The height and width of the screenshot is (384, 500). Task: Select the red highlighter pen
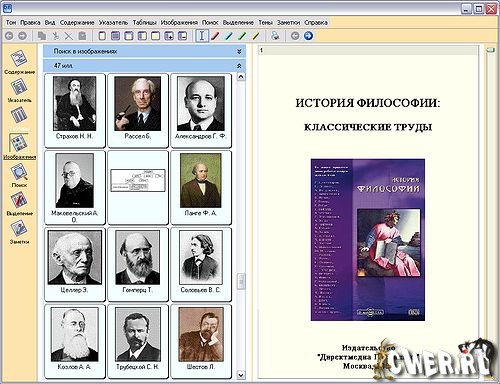[x=215, y=36]
